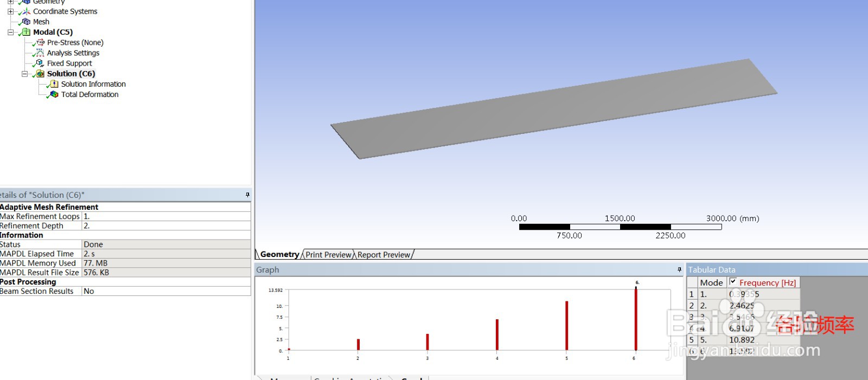
Task: Toggle the Frequency [Hz] column checkbox
Action: coord(733,282)
